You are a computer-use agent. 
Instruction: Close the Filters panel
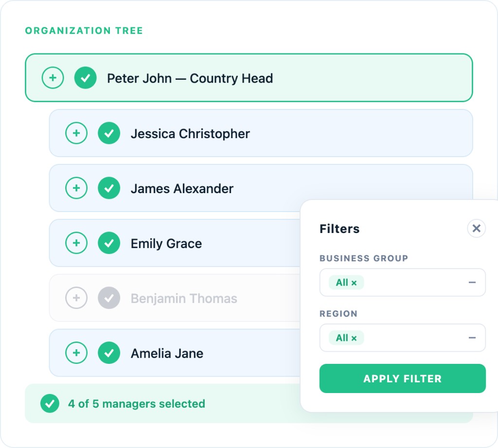click(x=476, y=229)
